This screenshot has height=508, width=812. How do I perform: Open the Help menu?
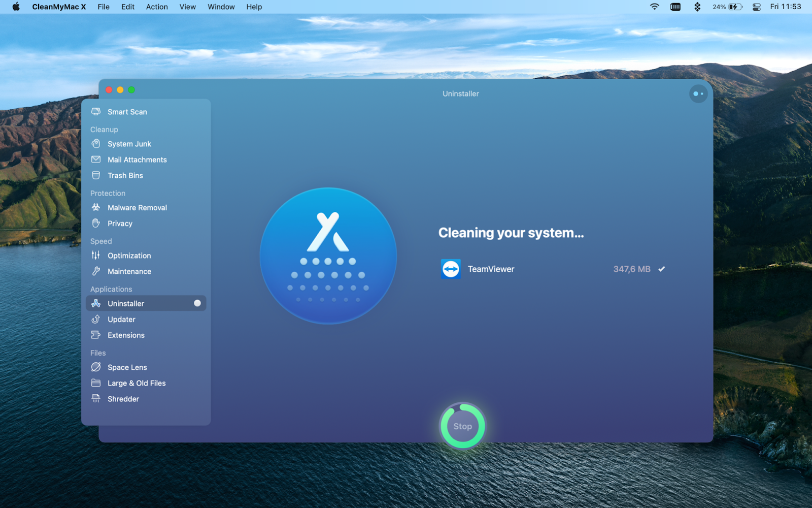pyautogui.click(x=254, y=7)
